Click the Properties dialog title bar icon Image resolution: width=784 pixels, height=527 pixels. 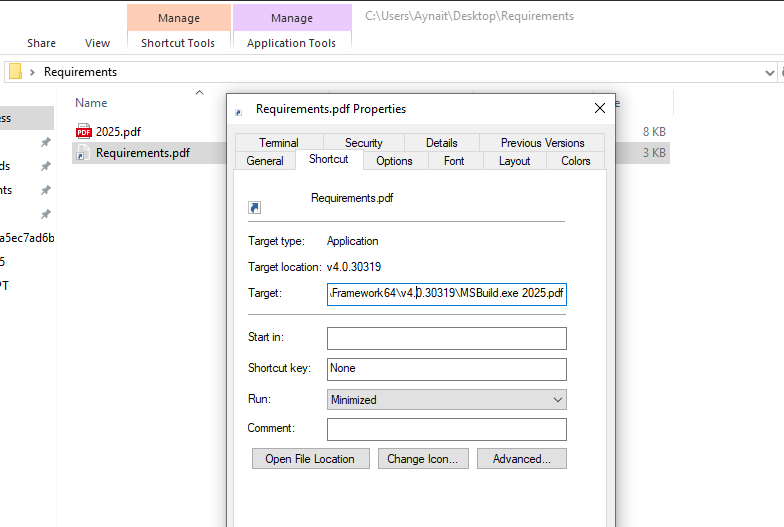(x=238, y=110)
